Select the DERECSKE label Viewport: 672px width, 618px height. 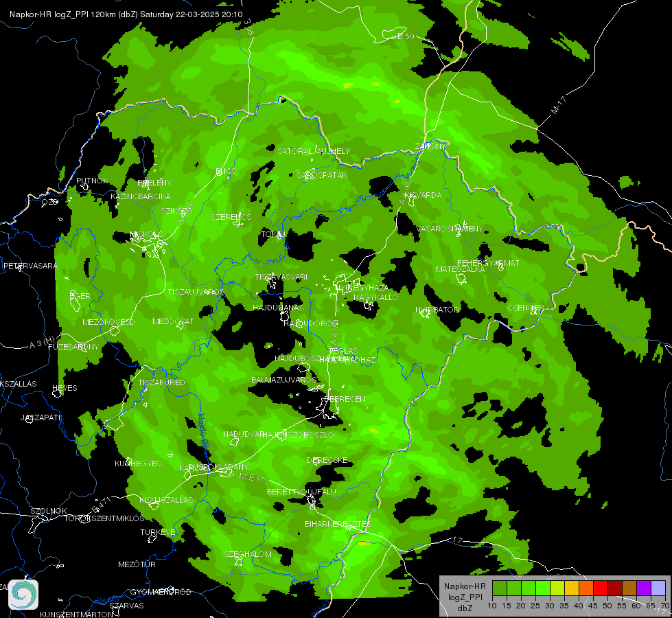(x=327, y=460)
